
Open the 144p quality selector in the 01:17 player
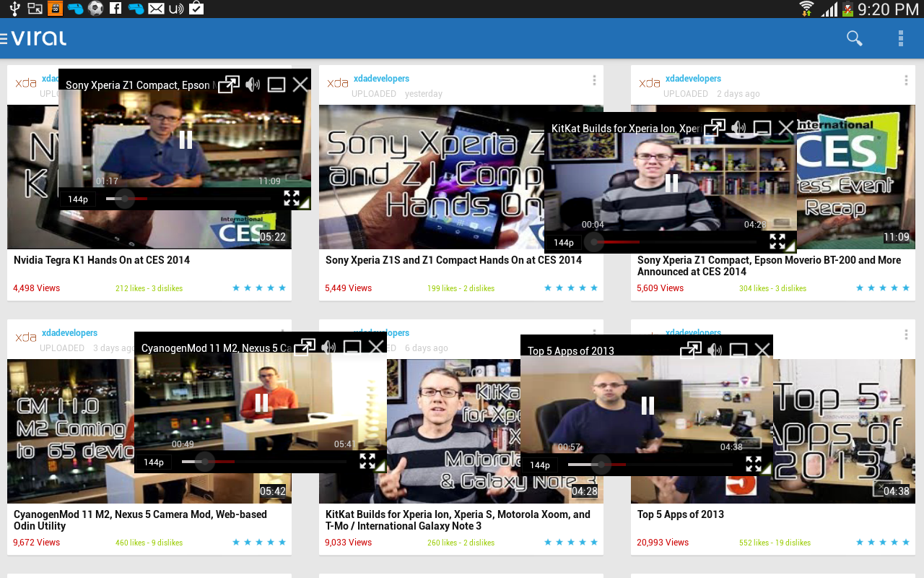[78, 199]
